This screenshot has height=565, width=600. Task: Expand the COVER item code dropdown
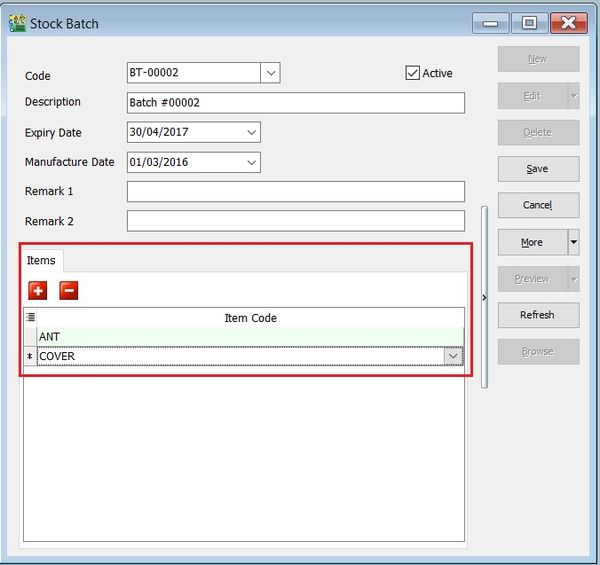pyautogui.click(x=453, y=356)
